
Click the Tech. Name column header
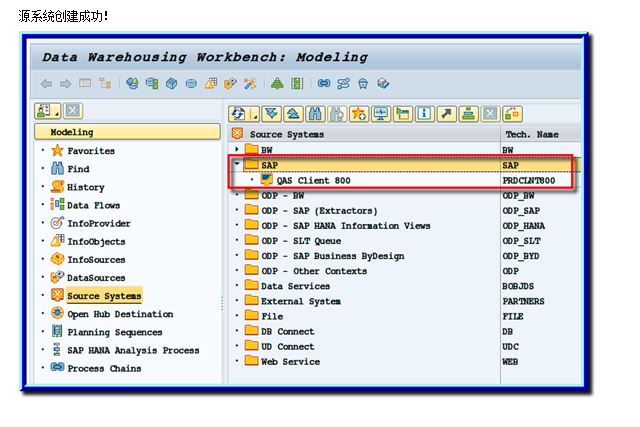coord(532,134)
